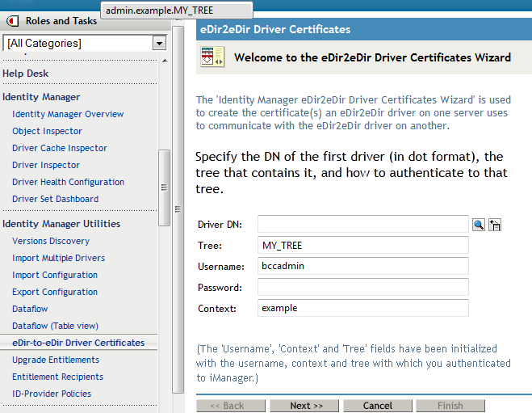This screenshot has width=532, height=413.
Task: Collapse the Identity Manager Utilities section
Action: click(x=61, y=224)
